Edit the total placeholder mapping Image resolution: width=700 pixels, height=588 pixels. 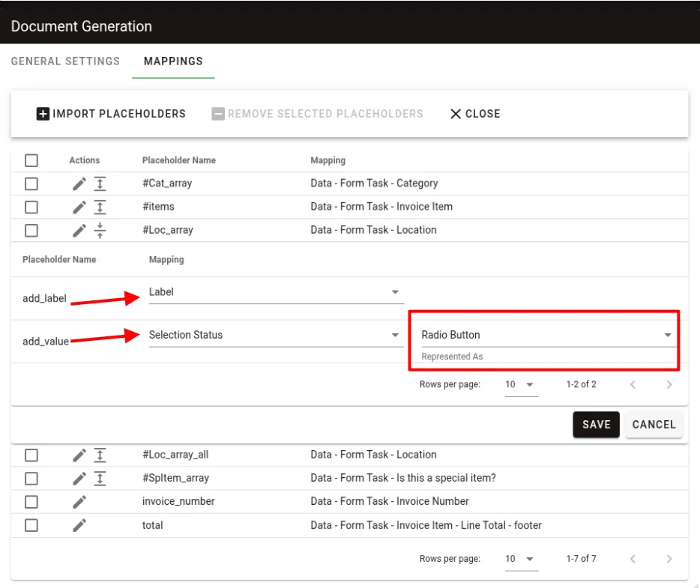79,525
